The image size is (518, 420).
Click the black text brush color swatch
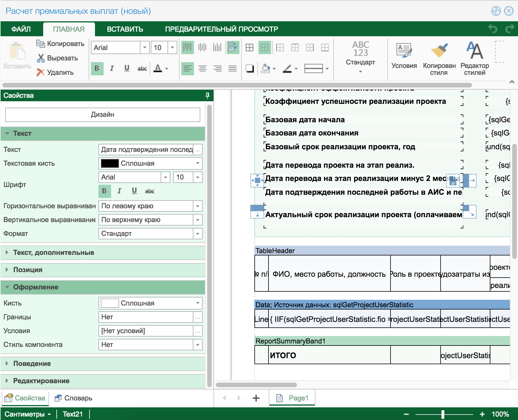tap(110, 163)
